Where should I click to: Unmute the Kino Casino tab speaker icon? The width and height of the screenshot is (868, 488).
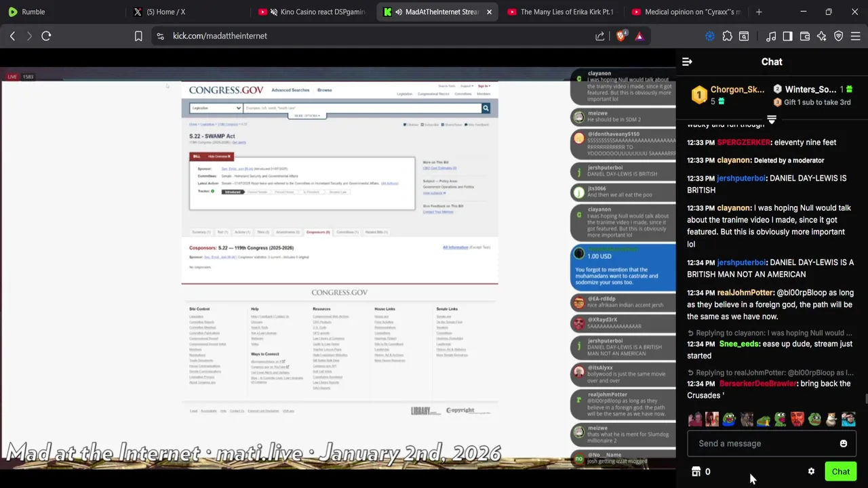pos(274,12)
